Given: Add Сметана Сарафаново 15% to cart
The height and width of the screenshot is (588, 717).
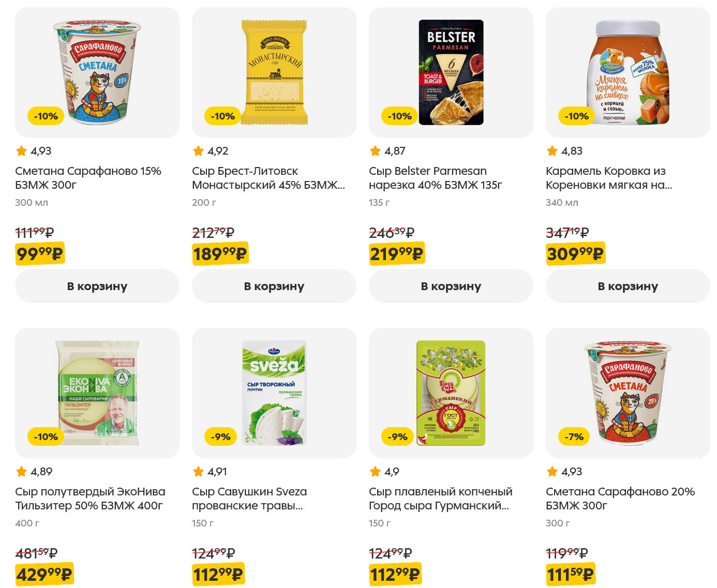Looking at the screenshot, I should pyautogui.click(x=97, y=286).
